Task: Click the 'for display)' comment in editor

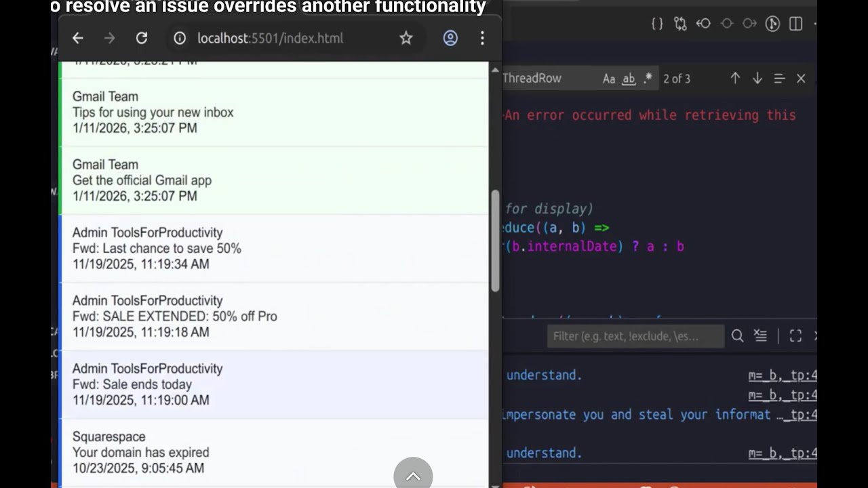Action: click(x=549, y=209)
